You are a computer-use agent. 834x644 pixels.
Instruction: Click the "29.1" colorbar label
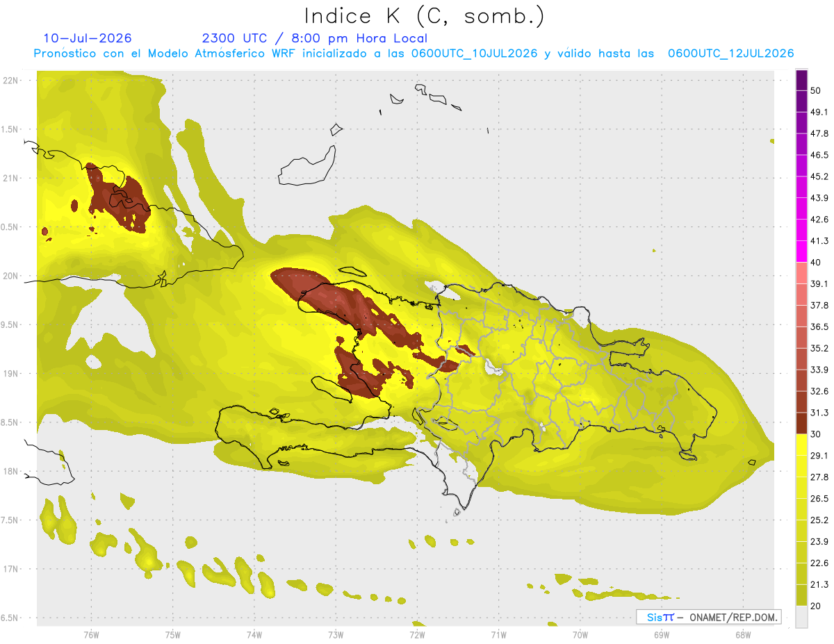point(819,455)
